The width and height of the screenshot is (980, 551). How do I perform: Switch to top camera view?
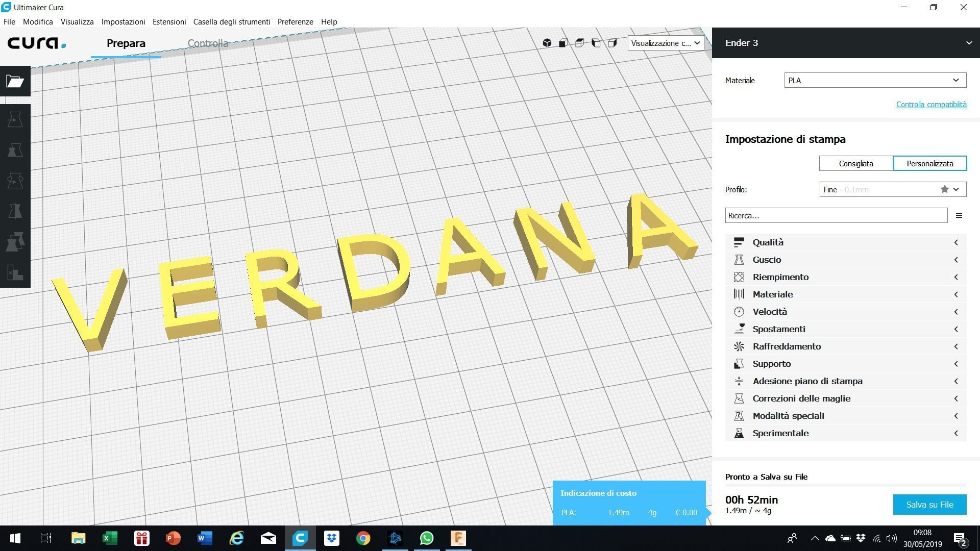580,43
